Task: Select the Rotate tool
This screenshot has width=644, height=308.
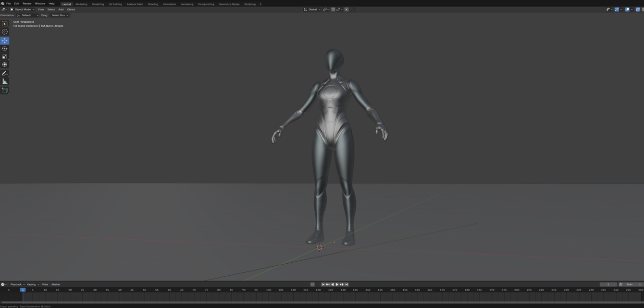Action: pyautogui.click(x=5, y=49)
